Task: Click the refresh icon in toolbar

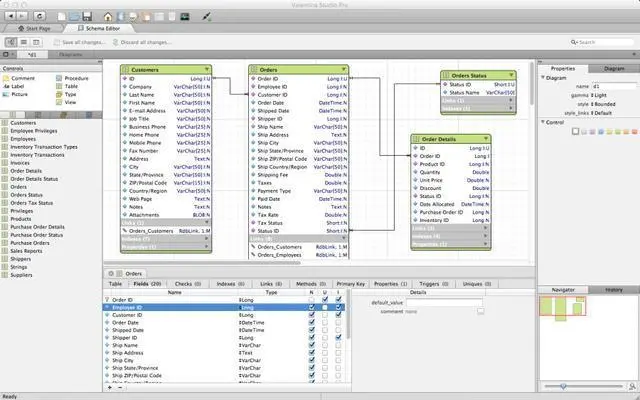Action: (x=40, y=16)
